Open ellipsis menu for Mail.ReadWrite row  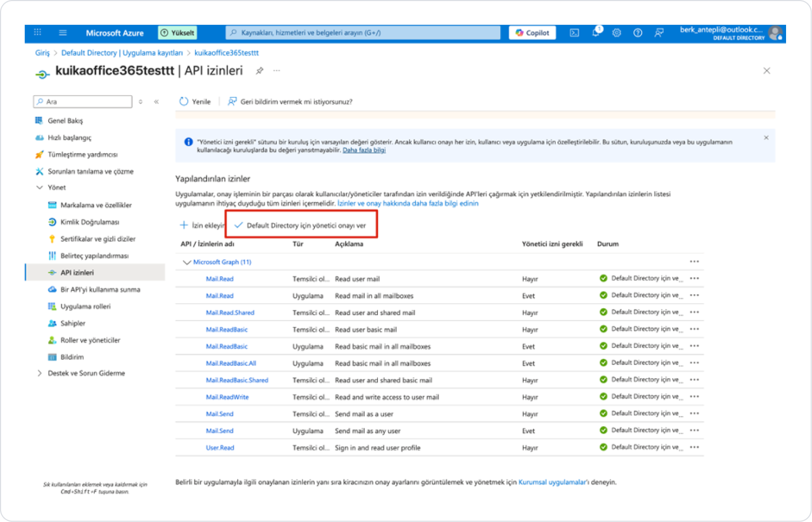(694, 397)
